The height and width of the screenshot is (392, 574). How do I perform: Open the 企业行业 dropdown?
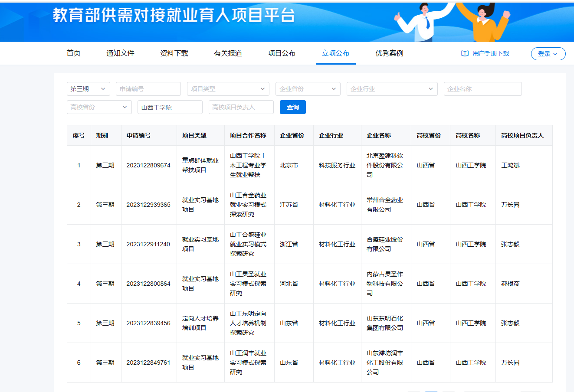(x=392, y=89)
